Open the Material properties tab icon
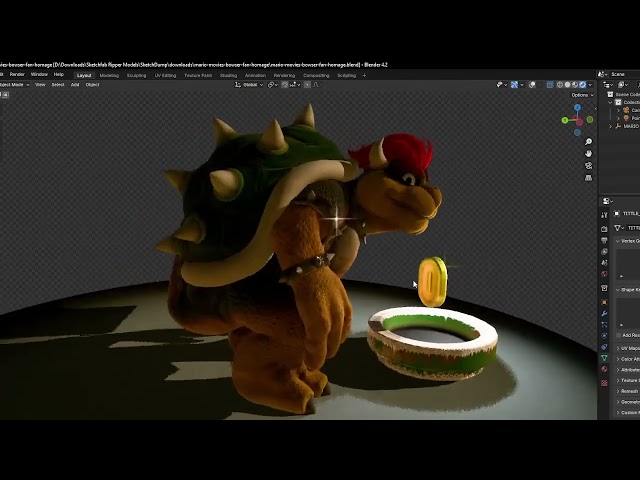The height and width of the screenshot is (480, 640). 604,369
